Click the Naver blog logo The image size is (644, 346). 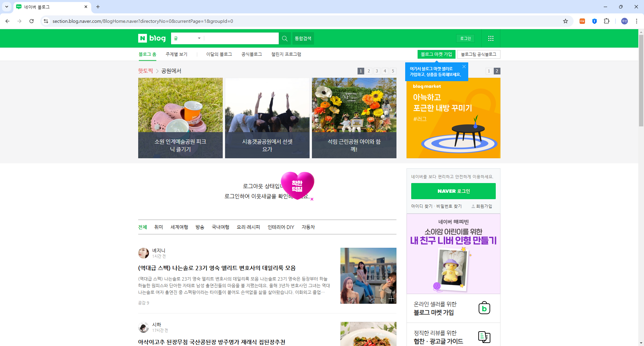152,38
